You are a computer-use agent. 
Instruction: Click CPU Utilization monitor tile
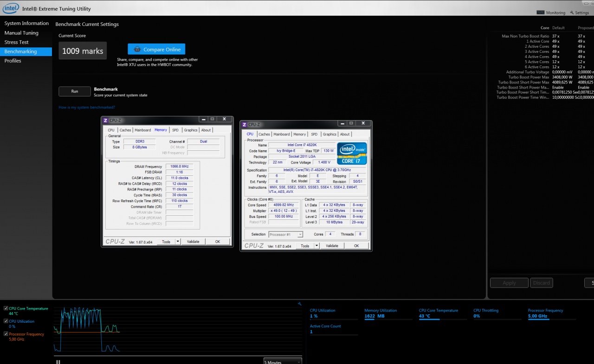pos(334,314)
